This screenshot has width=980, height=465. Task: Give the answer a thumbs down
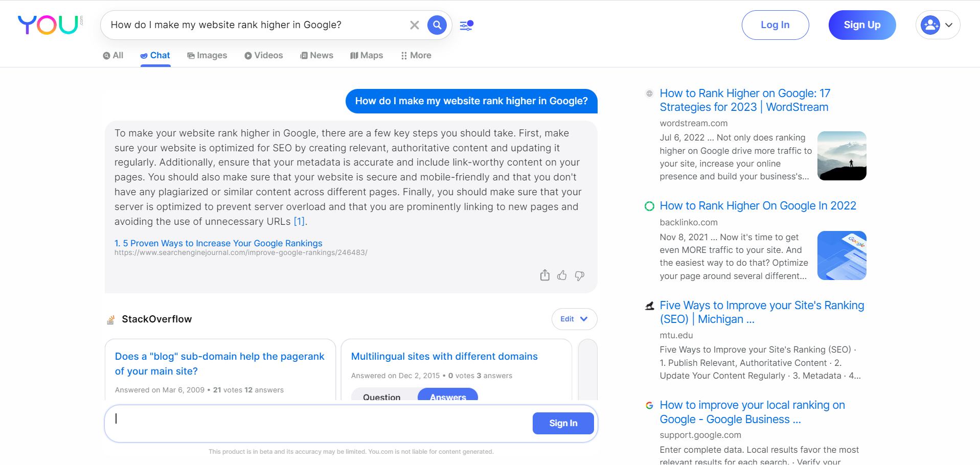click(x=579, y=275)
